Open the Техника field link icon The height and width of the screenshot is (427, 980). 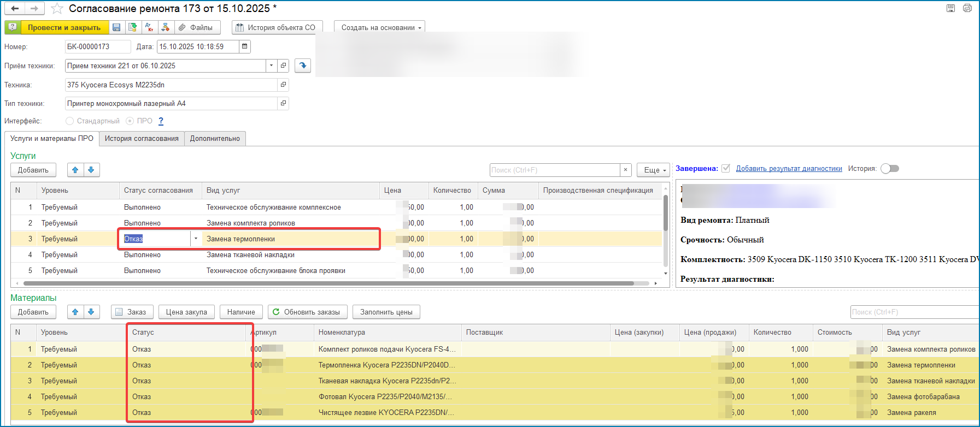click(283, 85)
